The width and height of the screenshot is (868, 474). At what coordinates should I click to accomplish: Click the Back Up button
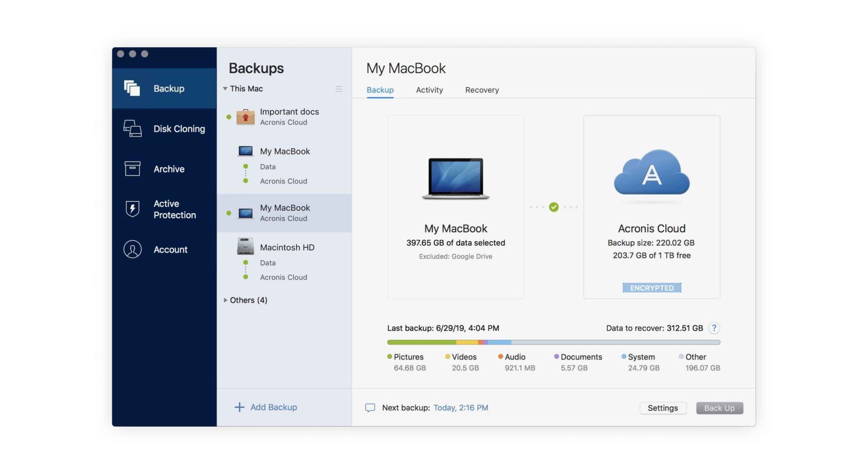[x=719, y=408]
